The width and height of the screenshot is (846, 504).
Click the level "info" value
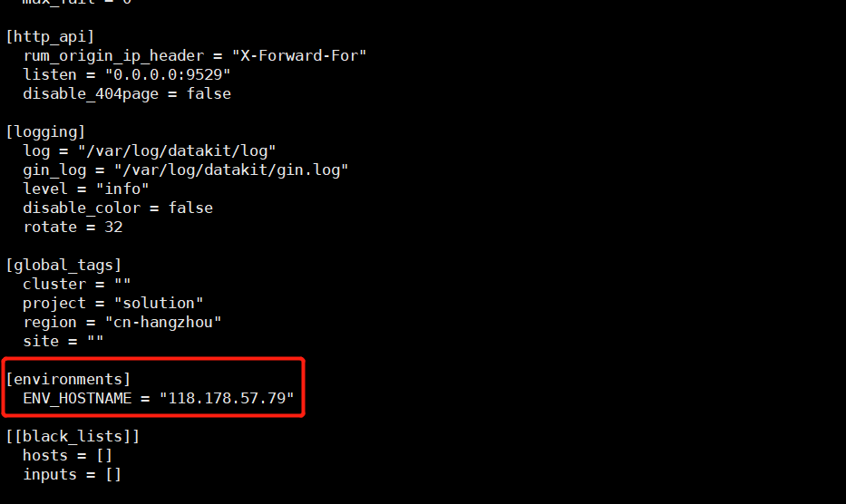(122, 189)
